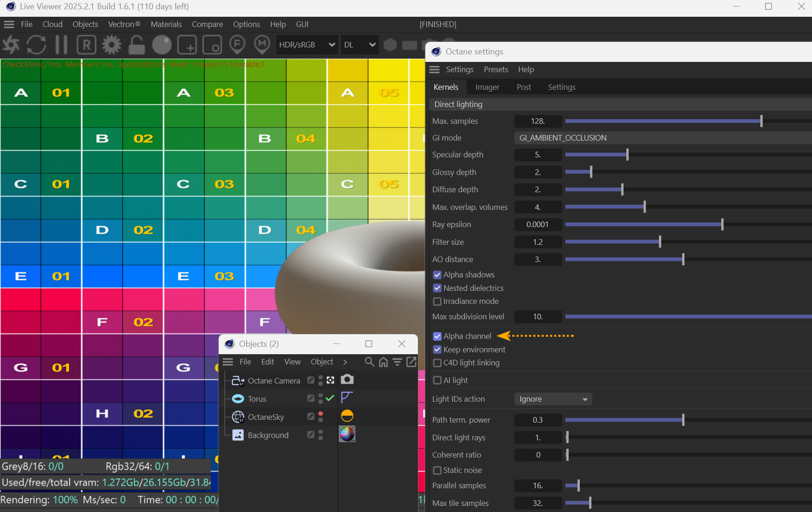Screen dimensions: 812x512
Task: Activate the pick focus F pin icon
Action: pos(237,45)
